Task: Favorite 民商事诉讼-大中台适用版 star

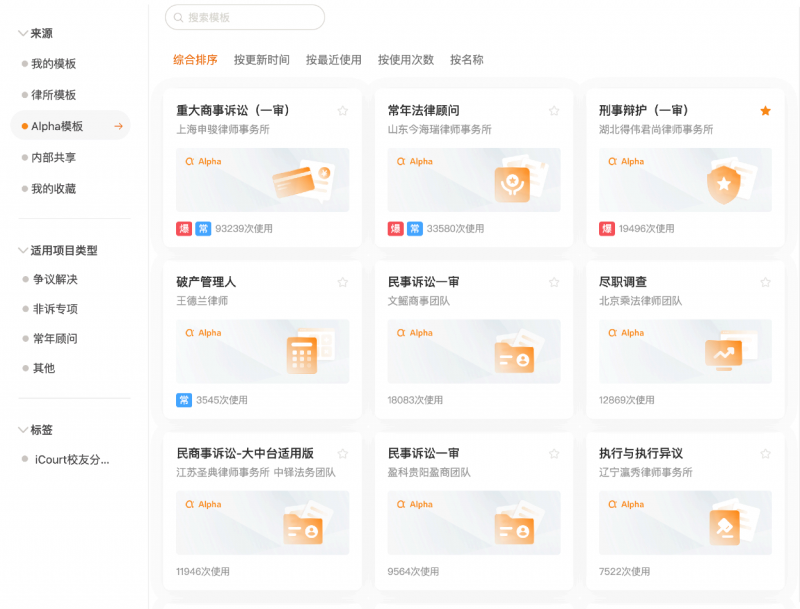Action: click(x=343, y=453)
